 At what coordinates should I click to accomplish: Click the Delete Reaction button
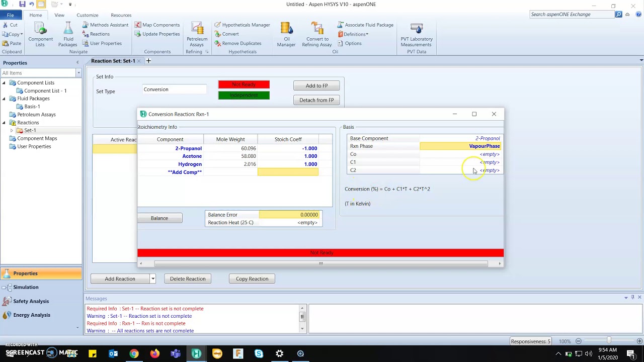coord(188,279)
